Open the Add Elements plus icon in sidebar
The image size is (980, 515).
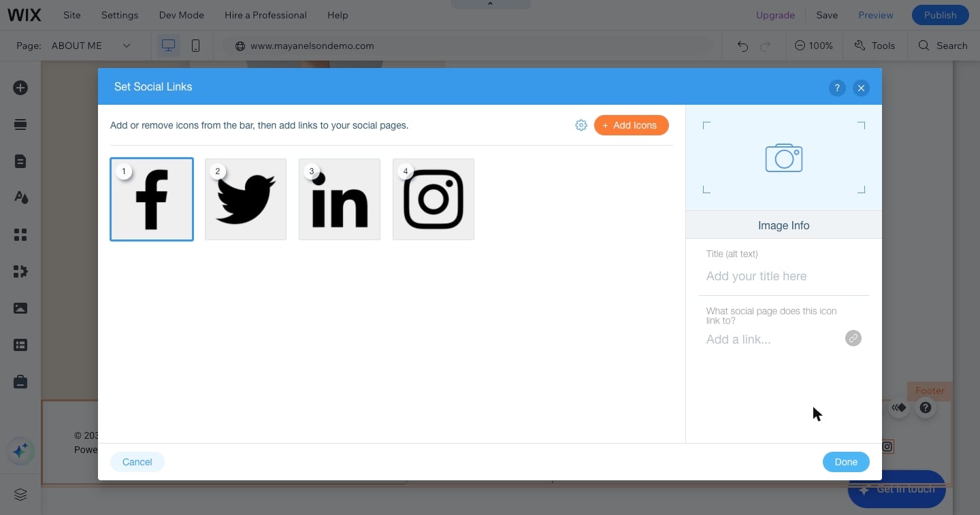[20, 88]
